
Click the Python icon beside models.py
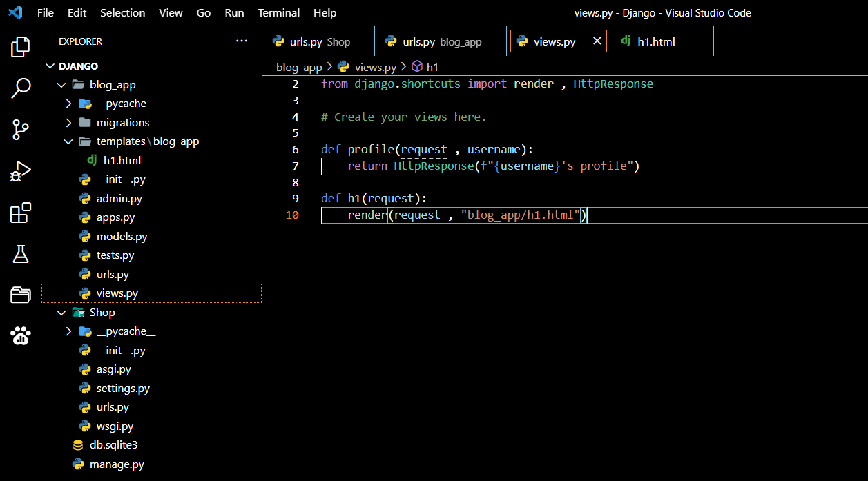tap(85, 236)
